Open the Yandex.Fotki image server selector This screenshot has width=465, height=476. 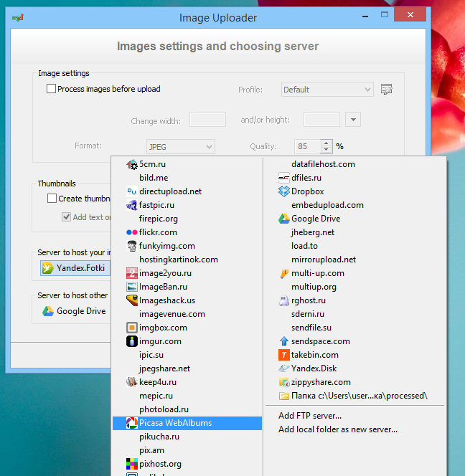click(75, 268)
